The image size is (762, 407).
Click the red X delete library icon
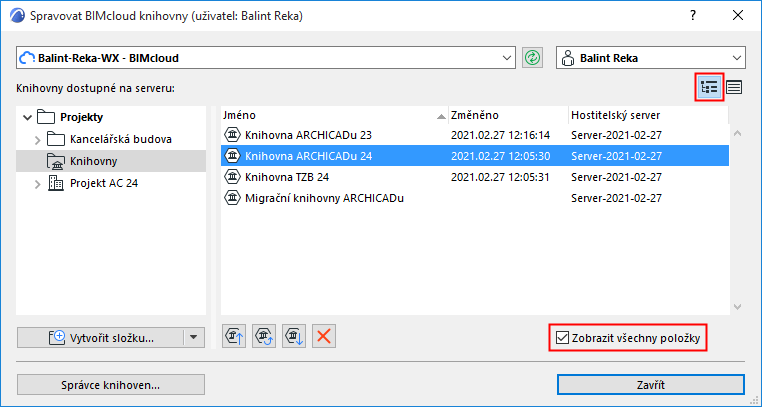(324, 336)
